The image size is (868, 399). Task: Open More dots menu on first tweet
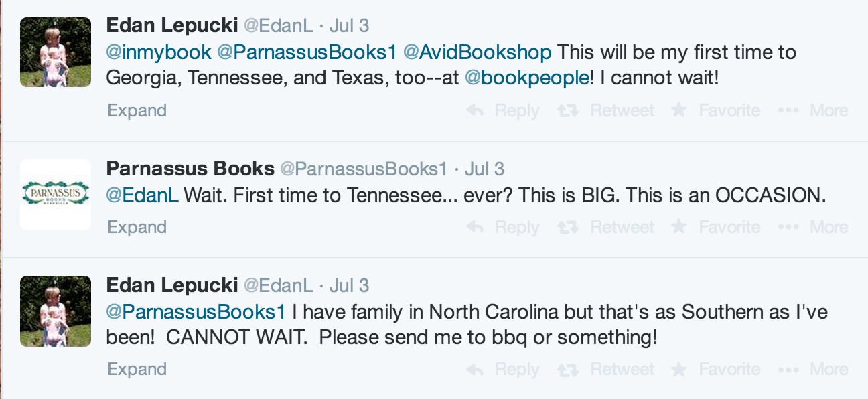click(789, 110)
